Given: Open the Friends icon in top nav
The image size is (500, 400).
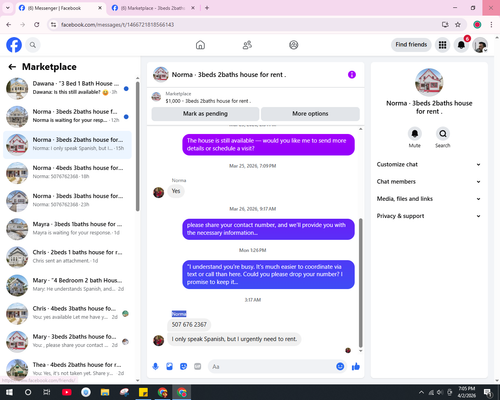Looking at the screenshot, I should 247,45.
